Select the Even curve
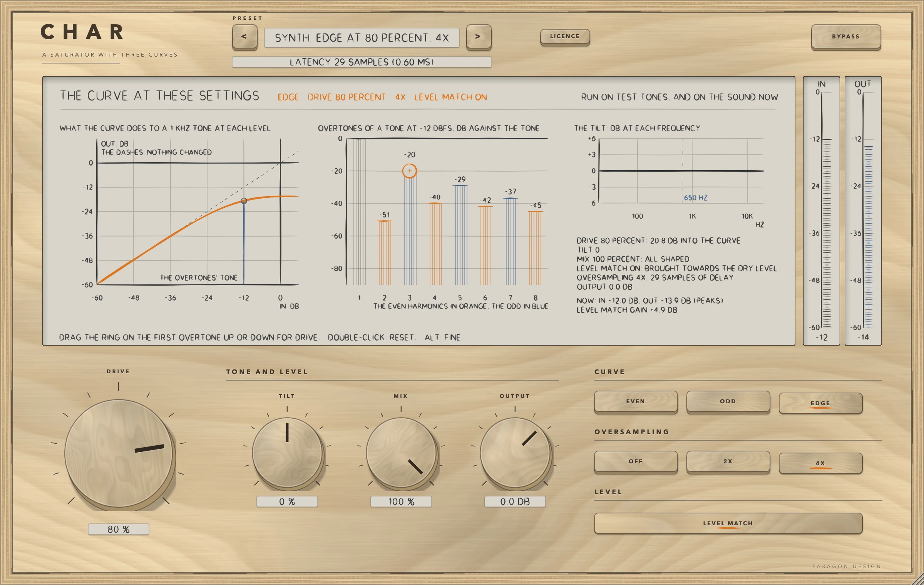 tap(636, 402)
